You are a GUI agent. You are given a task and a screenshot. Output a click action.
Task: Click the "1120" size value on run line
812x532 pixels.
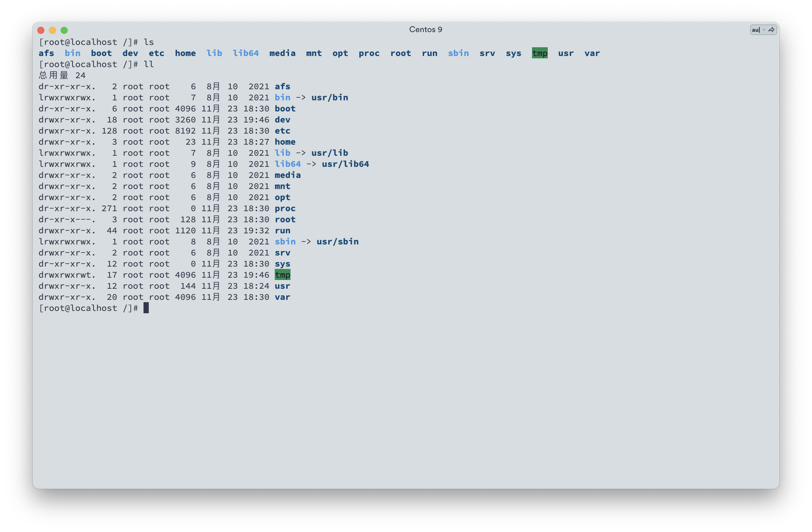(x=185, y=230)
